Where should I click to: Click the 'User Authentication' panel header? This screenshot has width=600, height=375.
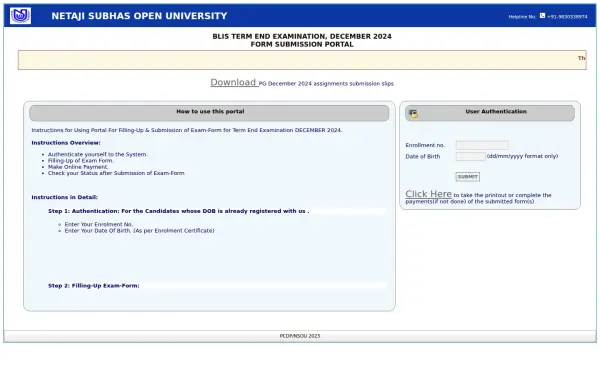490,113
